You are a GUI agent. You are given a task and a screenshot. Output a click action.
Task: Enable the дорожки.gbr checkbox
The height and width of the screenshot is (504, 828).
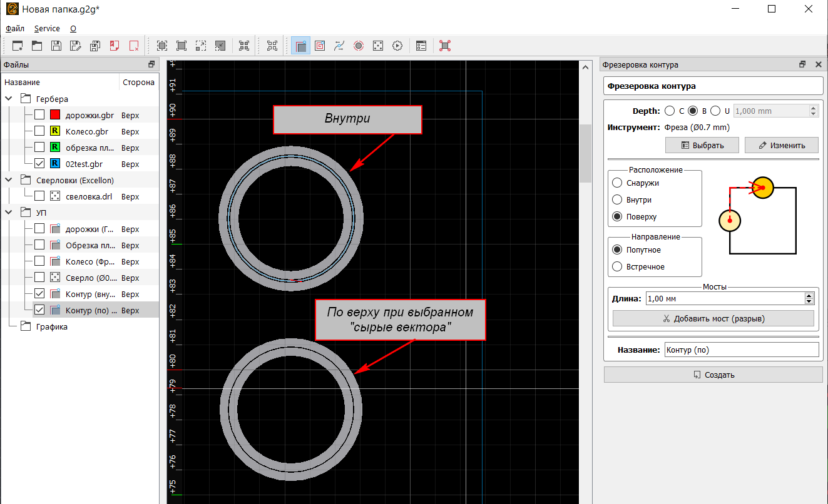pyautogui.click(x=39, y=115)
